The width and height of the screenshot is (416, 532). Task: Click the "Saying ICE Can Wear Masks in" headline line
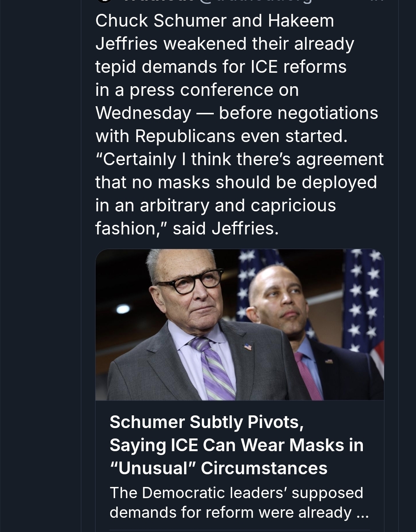237,445
